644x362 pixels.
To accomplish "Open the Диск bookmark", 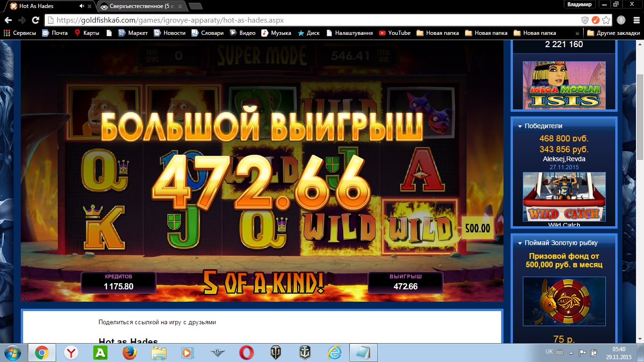I will coord(308,33).
